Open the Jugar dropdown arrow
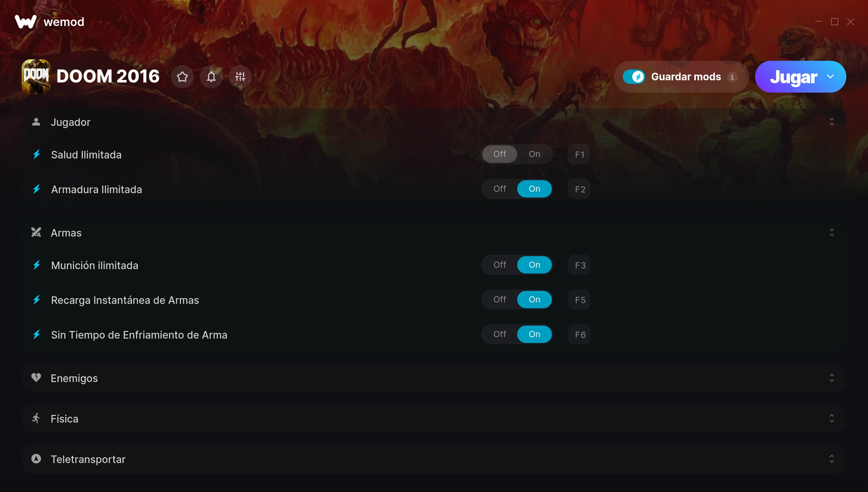The width and height of the screenshot is (868, 492). (830, 77)
